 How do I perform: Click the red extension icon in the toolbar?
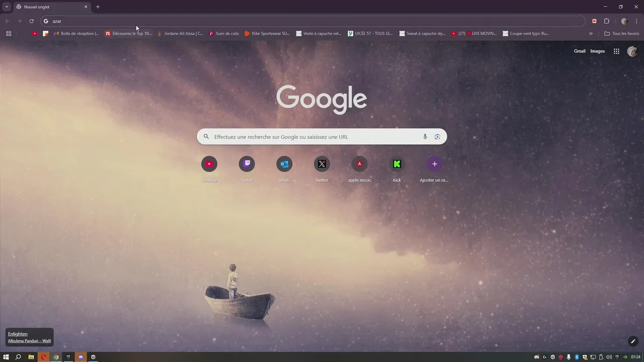point(594,21)
